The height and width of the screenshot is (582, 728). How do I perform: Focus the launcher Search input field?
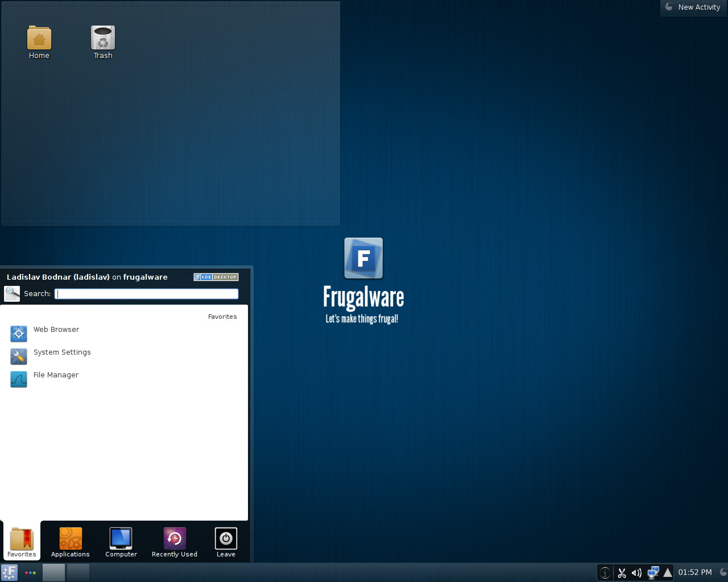pyautogui.click(x=147, y=294)
